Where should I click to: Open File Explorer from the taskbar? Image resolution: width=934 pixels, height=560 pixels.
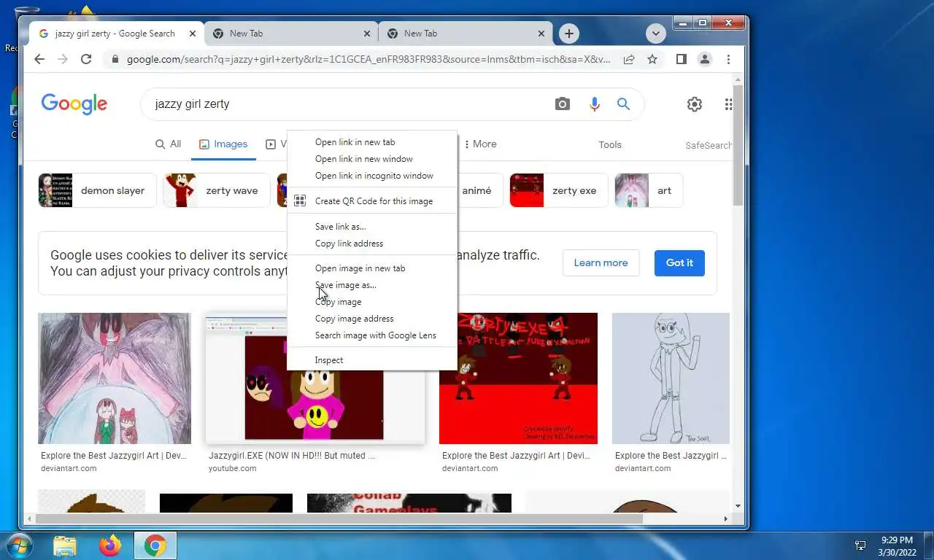64,545
